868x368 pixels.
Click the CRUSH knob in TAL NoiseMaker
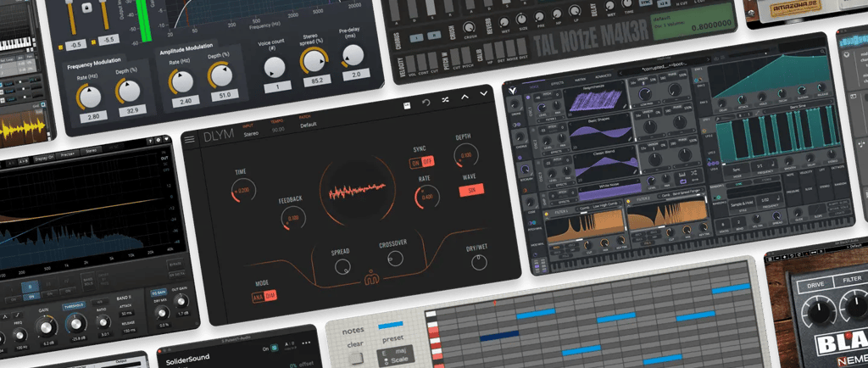click(x=469, y=26)
